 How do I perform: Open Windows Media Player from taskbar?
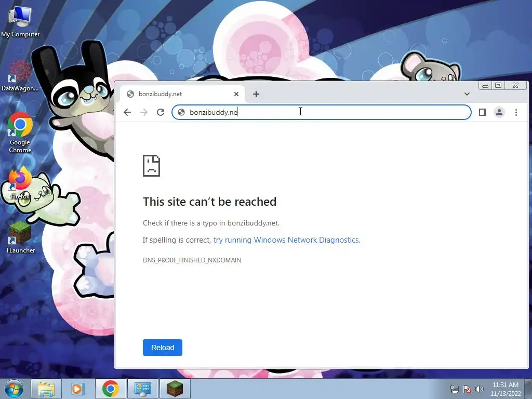[78, 389]
